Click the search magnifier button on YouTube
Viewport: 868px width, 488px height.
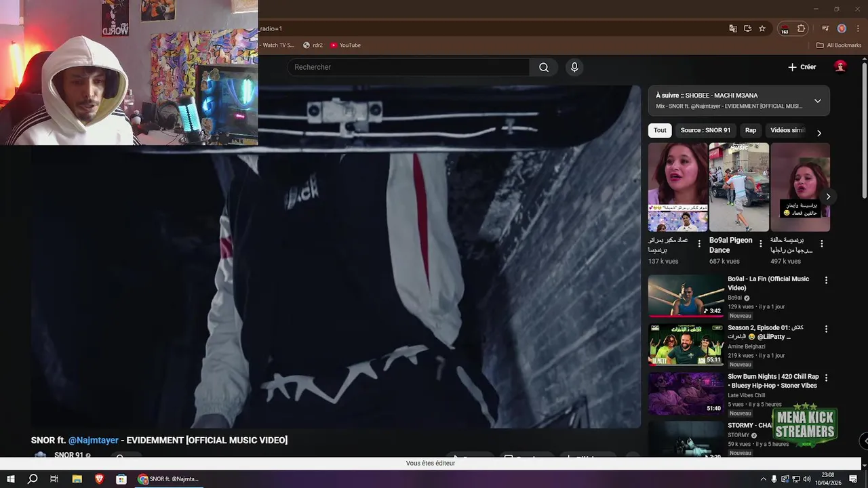[544, 67]
